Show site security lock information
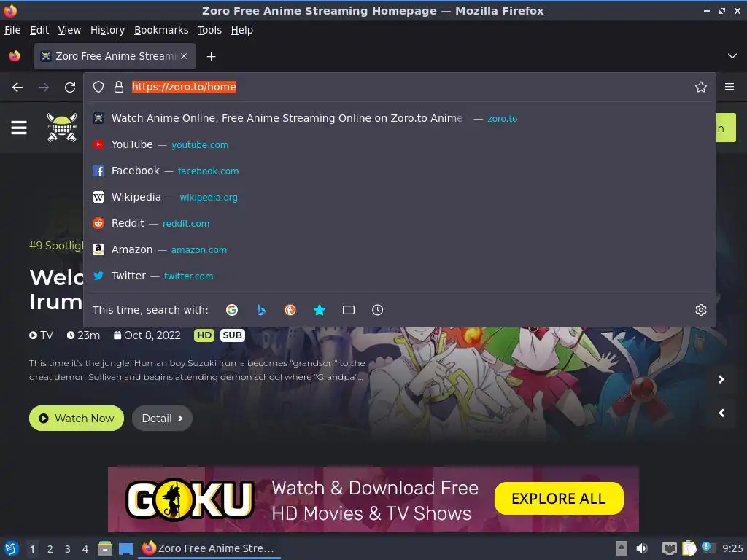 (x=119, y=87)
